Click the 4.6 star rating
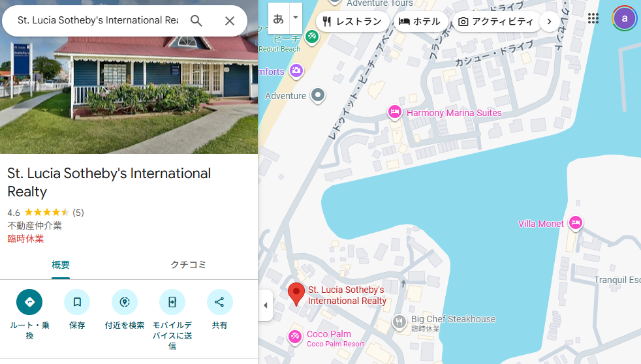Screen dimensions: 641x364 click(x=39, y=213)
